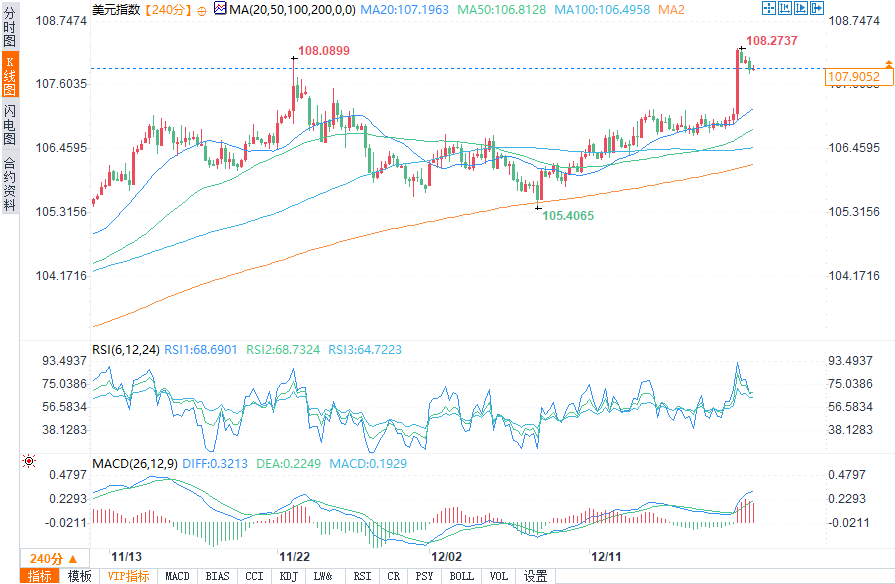Click the first icon in top-right chart toolbar
The width and height of the screenshot is (895, 584).
[768, 8]
